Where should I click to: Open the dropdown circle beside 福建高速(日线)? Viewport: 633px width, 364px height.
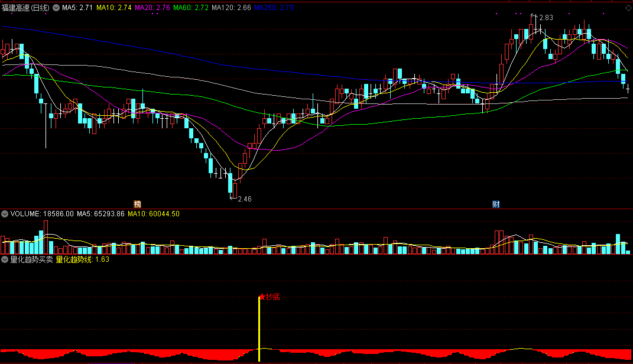[x=56, y=8]
